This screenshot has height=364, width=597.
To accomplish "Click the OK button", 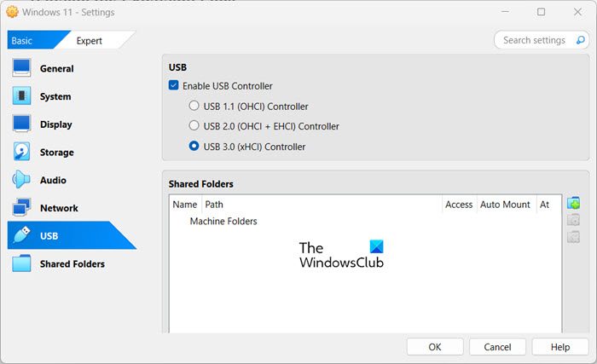I will [x=435, y=347].
